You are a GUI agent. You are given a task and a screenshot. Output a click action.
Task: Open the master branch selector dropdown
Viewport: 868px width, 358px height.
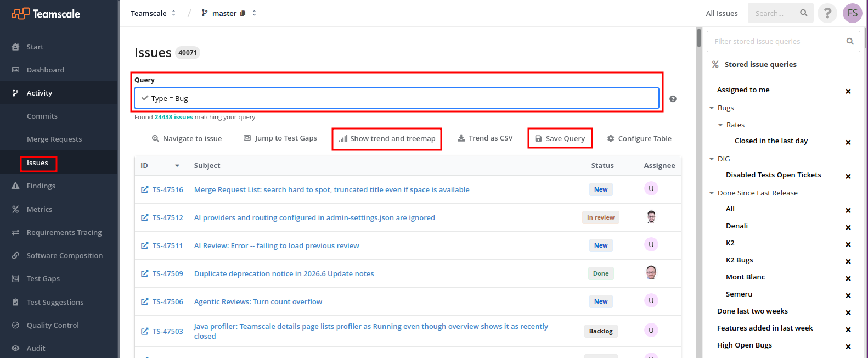[x=229, y=13]
